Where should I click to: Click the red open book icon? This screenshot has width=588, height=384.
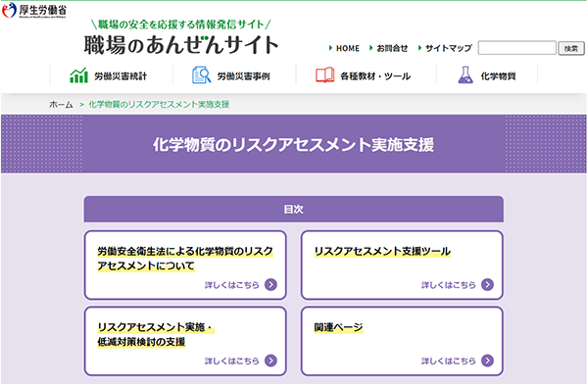pyautogui.click(x=324, y=75)
